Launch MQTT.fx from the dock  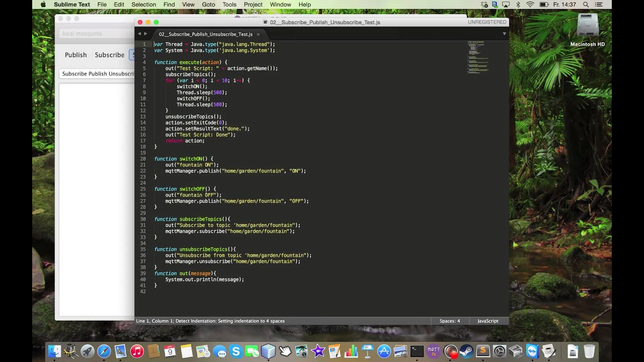pos(434,351)
